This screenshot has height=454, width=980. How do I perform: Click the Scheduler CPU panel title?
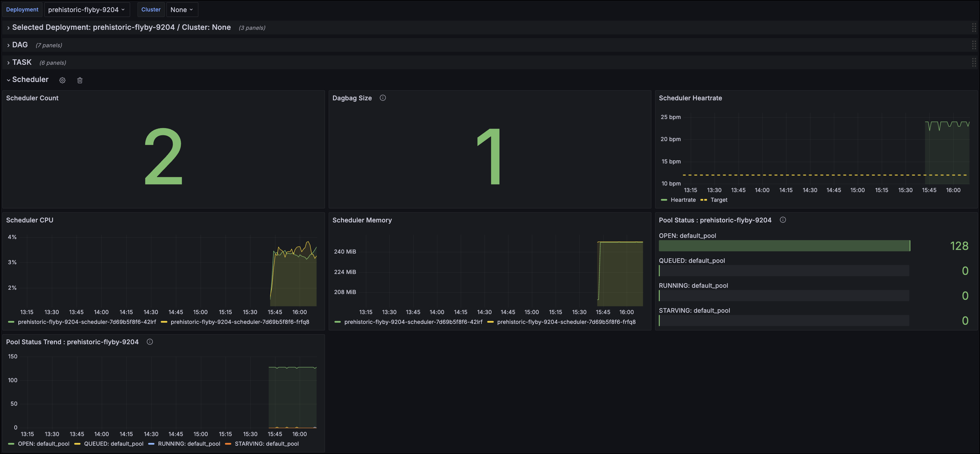(30, 220)
